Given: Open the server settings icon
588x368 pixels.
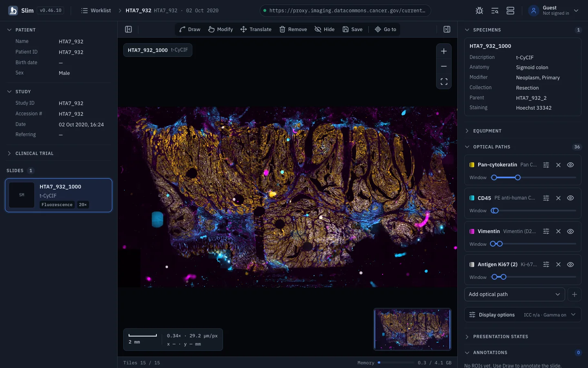Looking at the screenshot, I should pyautogui.click(x=510, y=11).
